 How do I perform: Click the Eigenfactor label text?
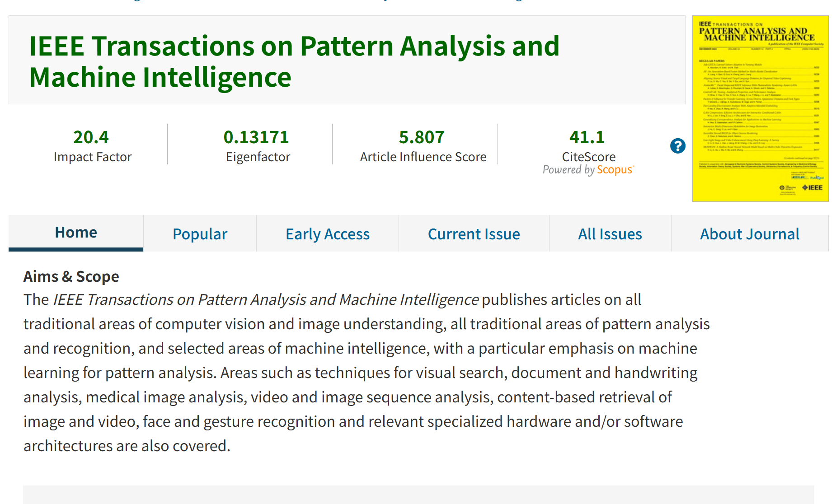click(x=258, y=157)
